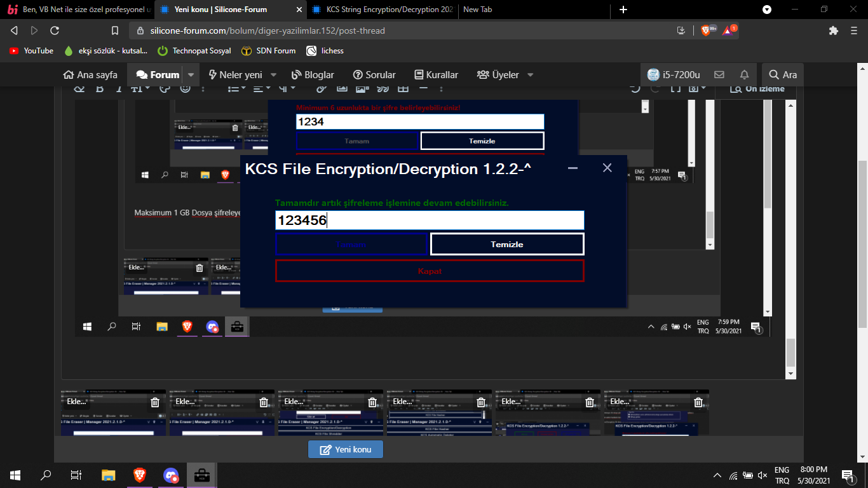
Task: Click the Temizle button in KCS dialog
Action: [507, 245]
